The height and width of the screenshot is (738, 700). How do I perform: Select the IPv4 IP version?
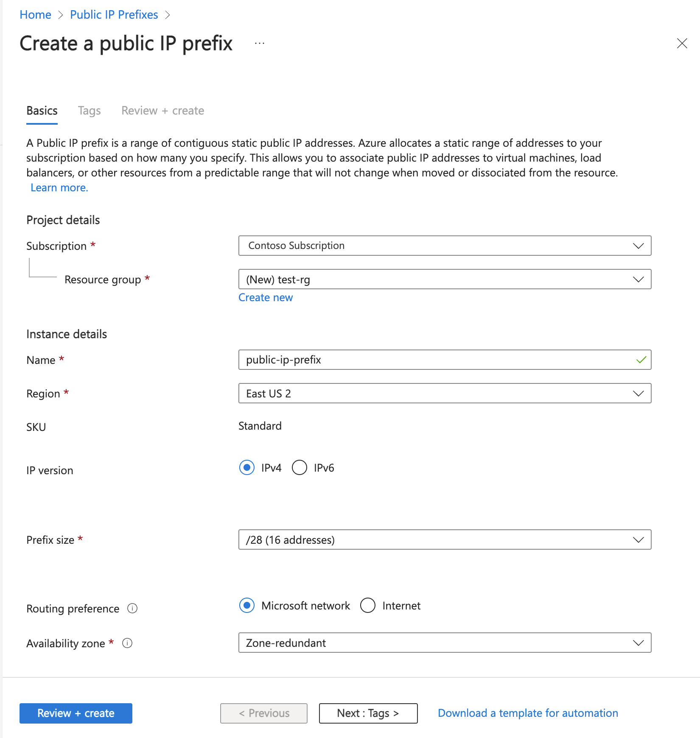[246, 468]
